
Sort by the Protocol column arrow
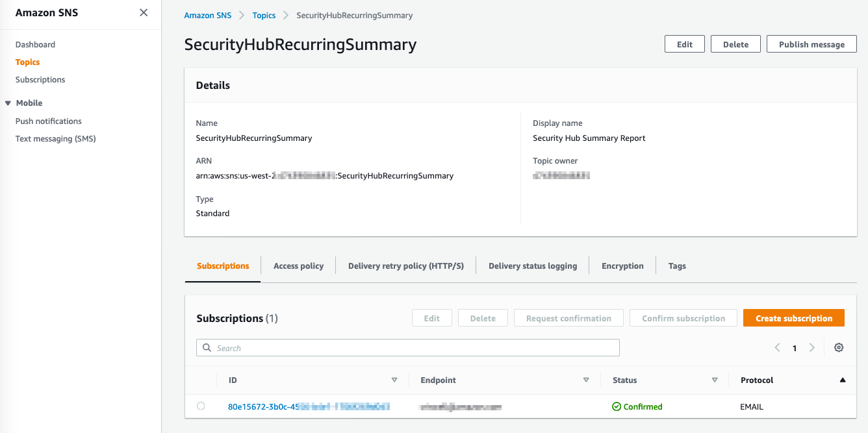[843, 380]
